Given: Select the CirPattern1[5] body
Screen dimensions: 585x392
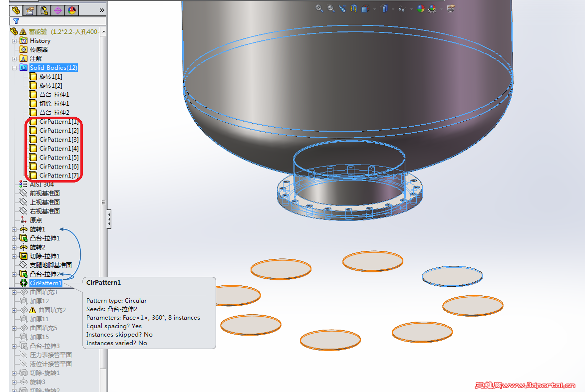Looking at the screenshot, I should coord(59,157).
